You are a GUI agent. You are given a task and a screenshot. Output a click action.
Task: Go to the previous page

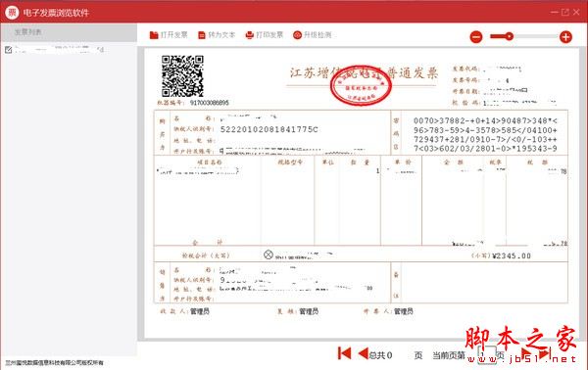pyautogui.click(x=363, y=353)
